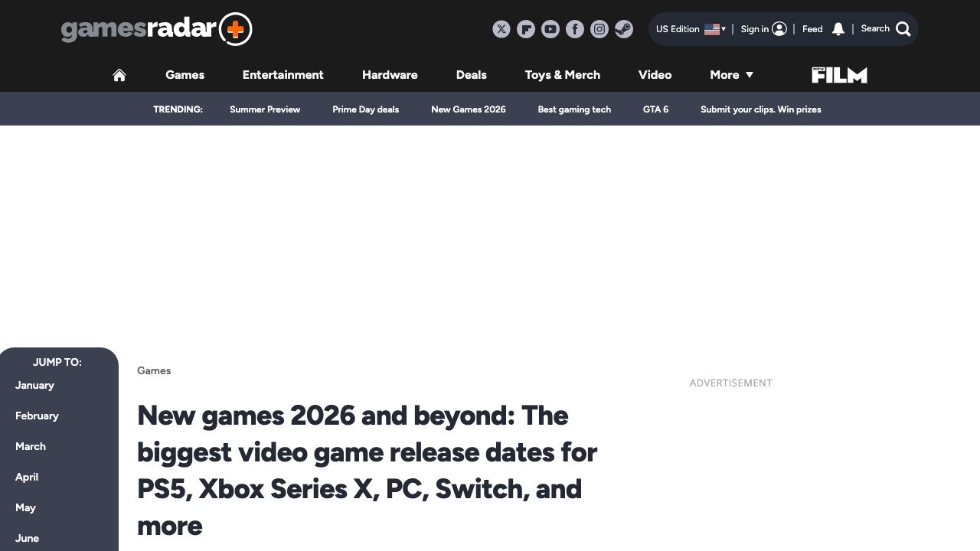Open the New Games 2026 trending link

469,109
